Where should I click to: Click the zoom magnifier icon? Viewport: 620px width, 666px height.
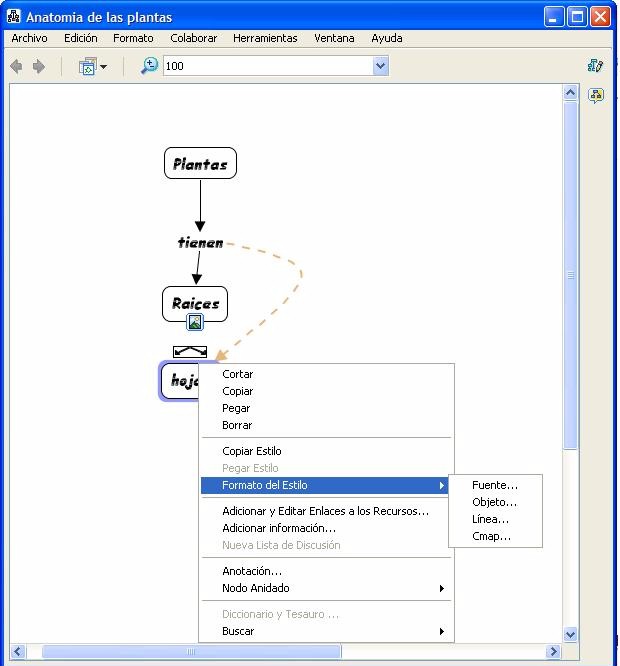149,66
